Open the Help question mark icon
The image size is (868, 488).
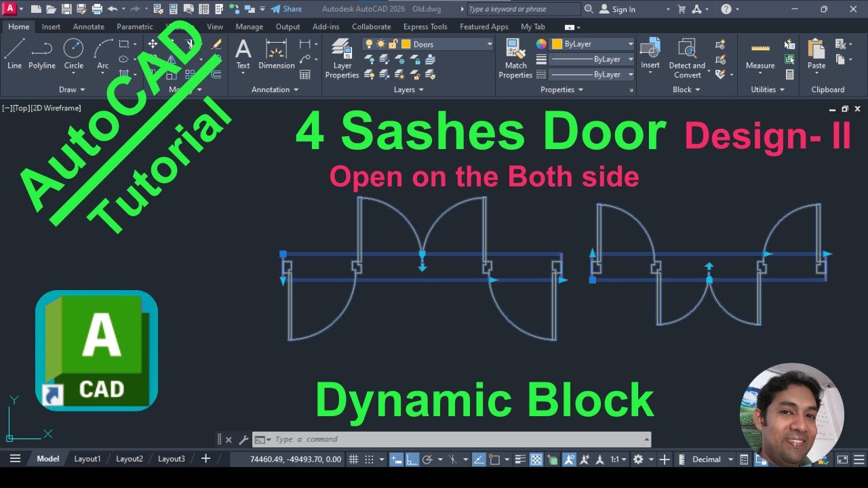[x=726, y=9]
